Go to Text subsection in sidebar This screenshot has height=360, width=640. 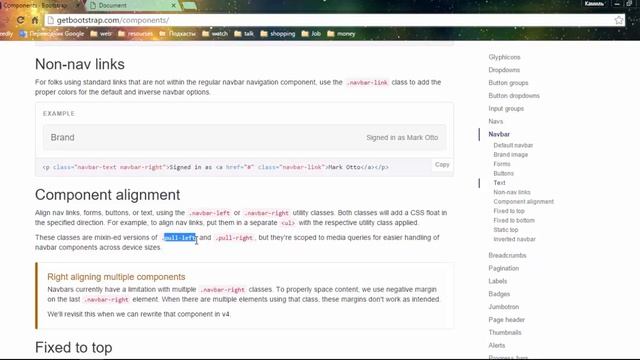click(499, 183)
